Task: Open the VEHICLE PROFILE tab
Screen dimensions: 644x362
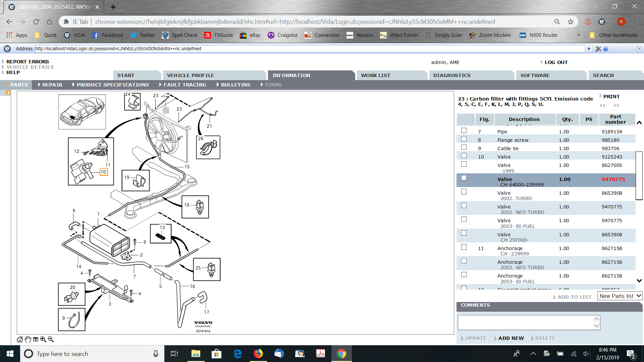Action: click(190, 75)
